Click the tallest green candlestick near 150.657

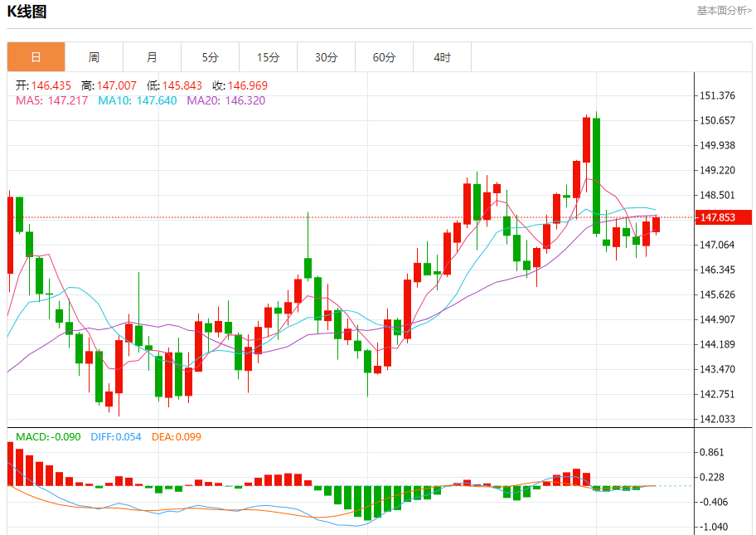(596, 176)
